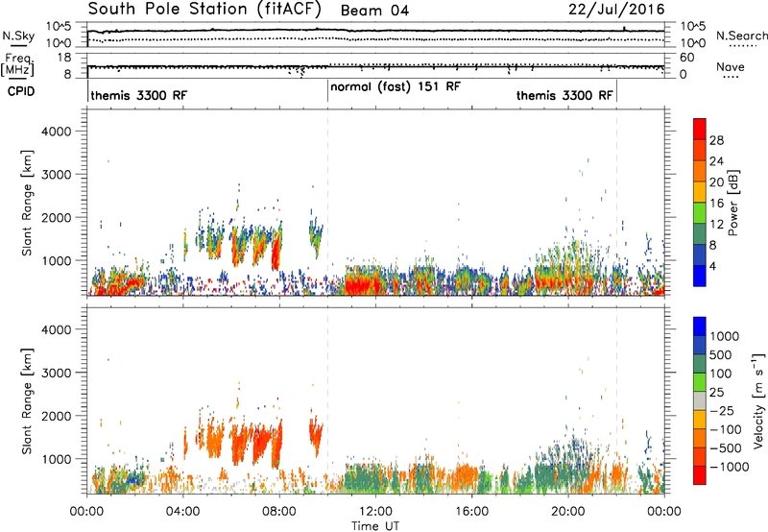Click the red bottom Velocity color bar segment
The width and height of the screenshot is (768, 532).
(700, 475)
